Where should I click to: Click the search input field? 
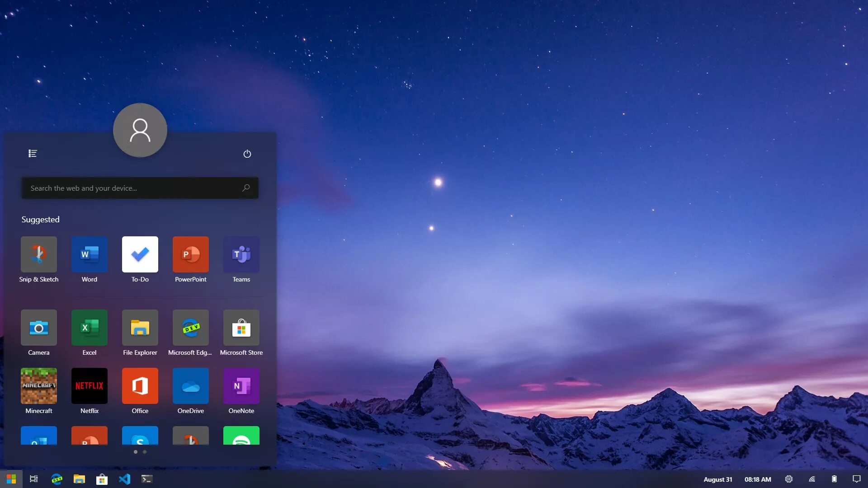point(140,188)
